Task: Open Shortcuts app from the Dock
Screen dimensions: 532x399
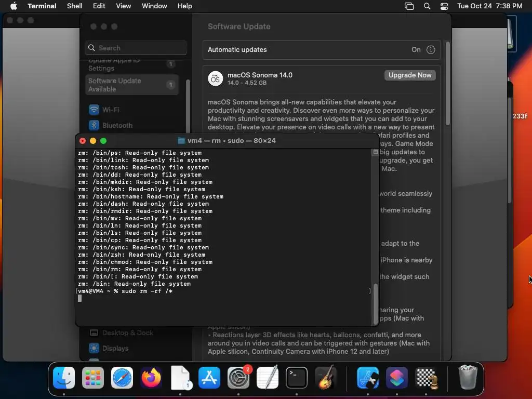Action: [397, 377]
